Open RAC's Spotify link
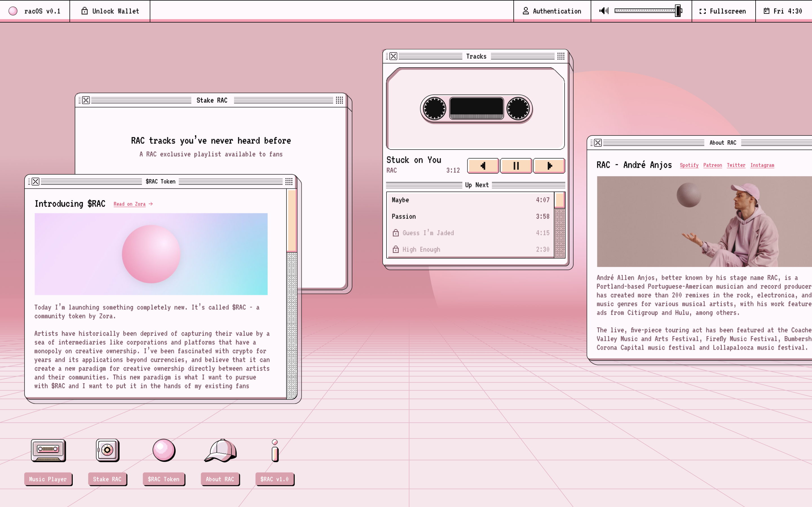This screenshot has height=507, width=812. 689,165
